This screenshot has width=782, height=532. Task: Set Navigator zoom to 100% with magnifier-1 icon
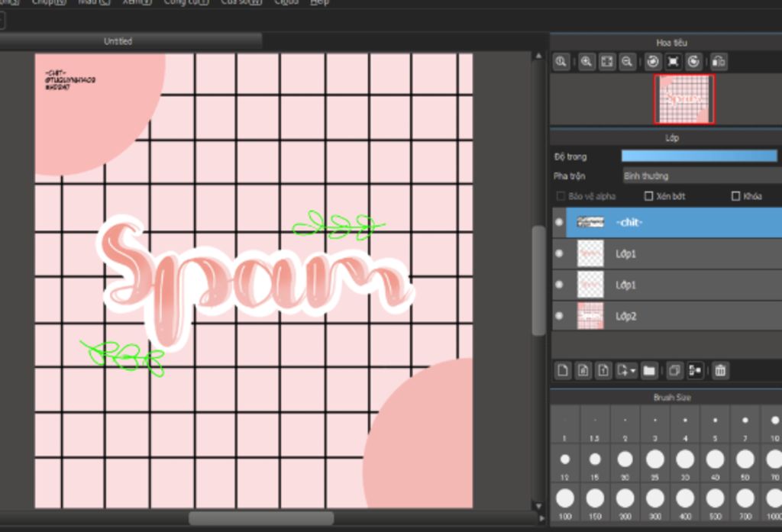point(561,62)
